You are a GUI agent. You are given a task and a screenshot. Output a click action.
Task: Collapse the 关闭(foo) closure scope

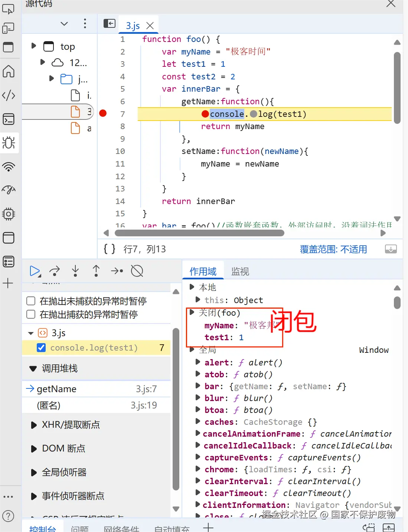192,313
